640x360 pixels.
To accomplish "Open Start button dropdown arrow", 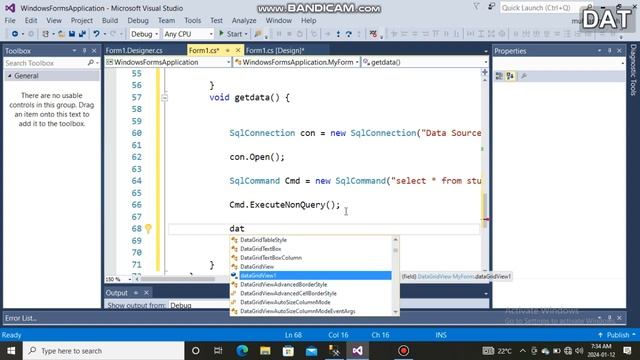I will tap(246, 34).
